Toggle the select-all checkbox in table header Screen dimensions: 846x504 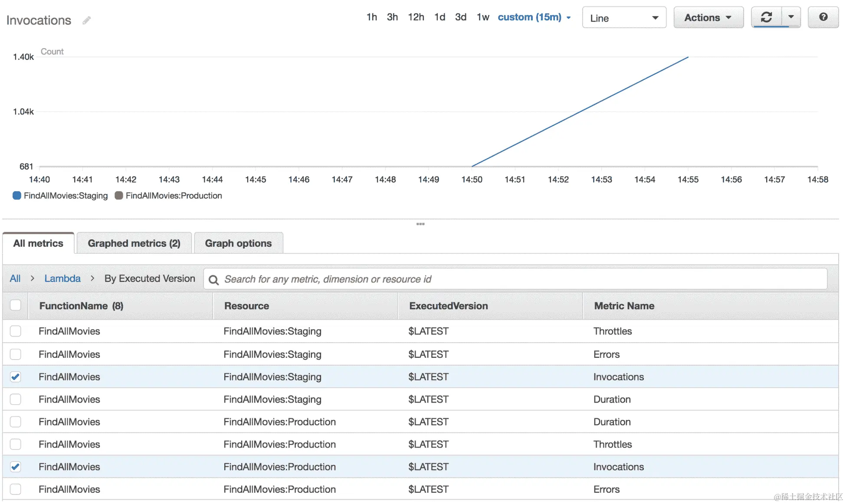tap(16, 305)
